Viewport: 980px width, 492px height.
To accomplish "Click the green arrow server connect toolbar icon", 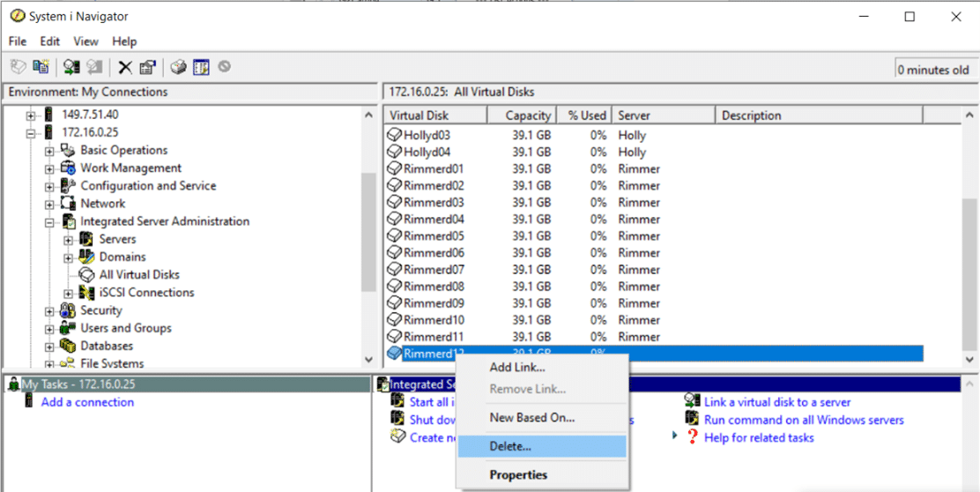I will pyautogui.click(x=72, y=67).
